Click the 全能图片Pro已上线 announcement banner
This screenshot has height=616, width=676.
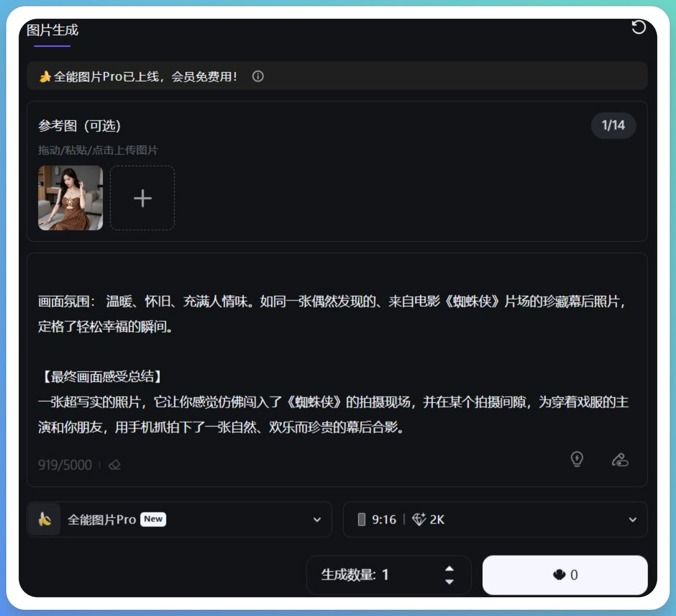[x=145, y=77]
